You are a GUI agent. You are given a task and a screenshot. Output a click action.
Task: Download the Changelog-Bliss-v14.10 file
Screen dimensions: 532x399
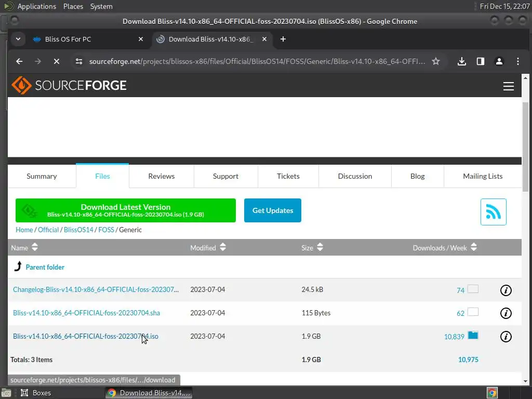pos(96,289)
